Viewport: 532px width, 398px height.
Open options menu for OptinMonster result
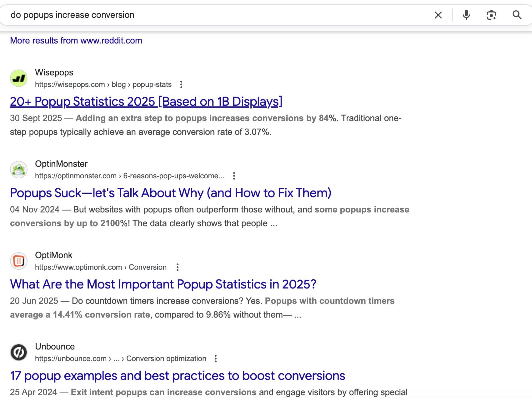(234, 176)
